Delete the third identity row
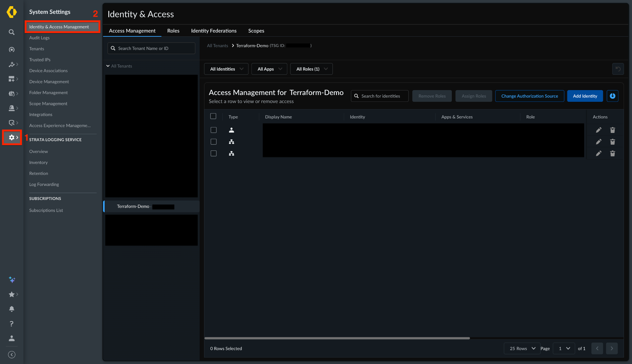 pyautogui.click(x=613, y=154)
